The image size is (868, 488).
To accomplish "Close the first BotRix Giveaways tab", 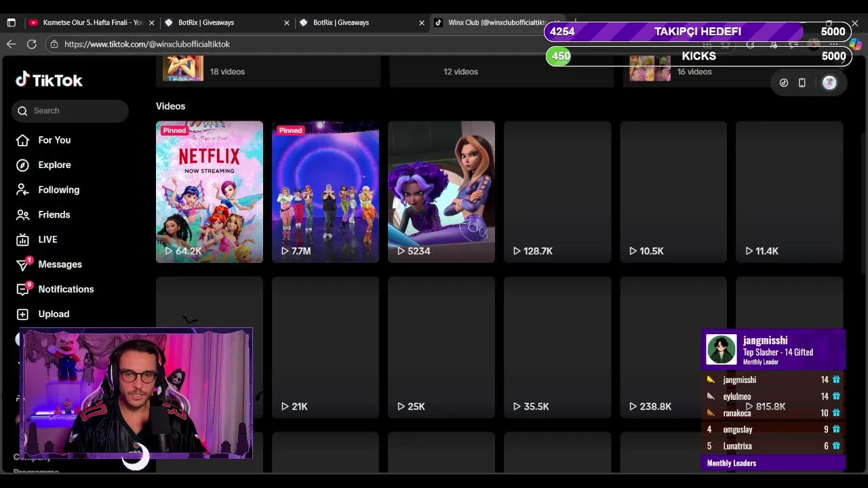I will point(286,22).
